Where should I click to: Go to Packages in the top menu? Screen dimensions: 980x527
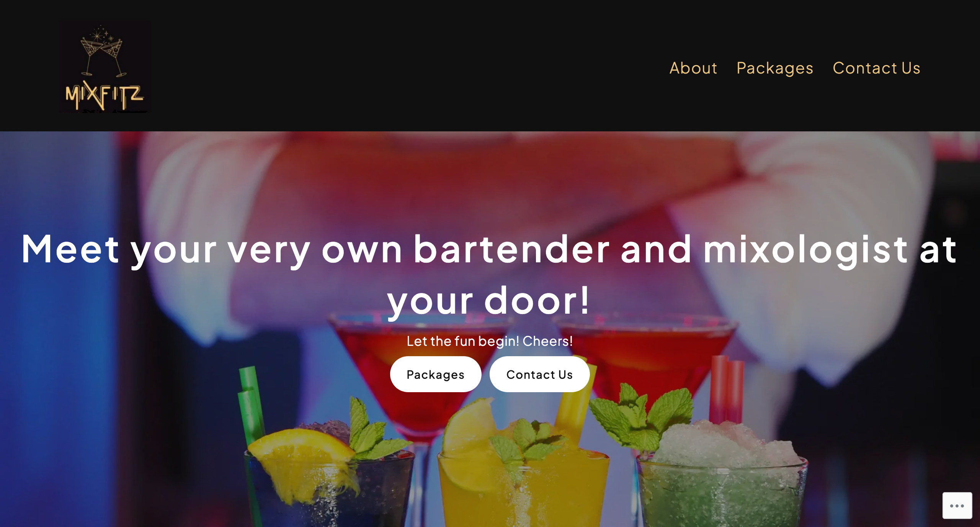click(x=775, y=68)
